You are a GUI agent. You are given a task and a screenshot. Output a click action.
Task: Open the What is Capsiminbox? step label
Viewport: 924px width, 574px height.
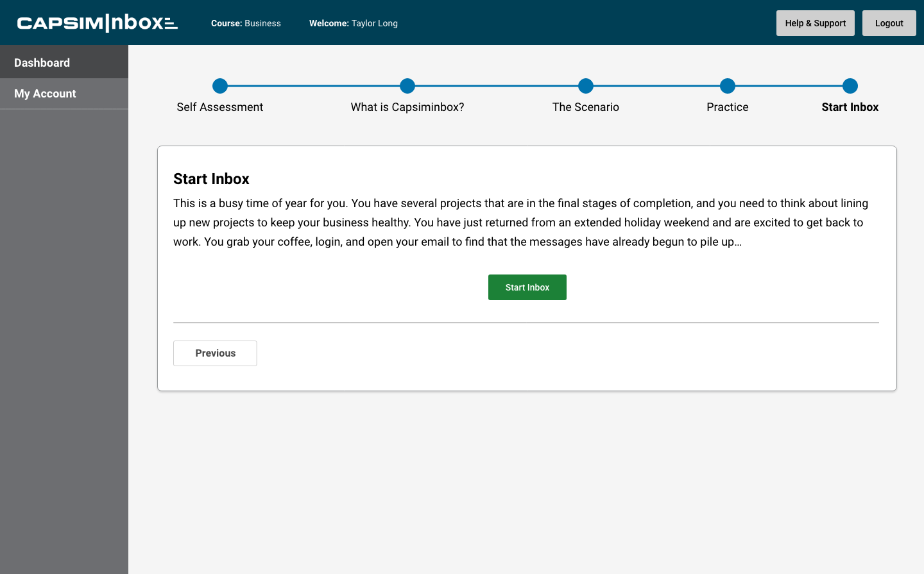(407, 107)
